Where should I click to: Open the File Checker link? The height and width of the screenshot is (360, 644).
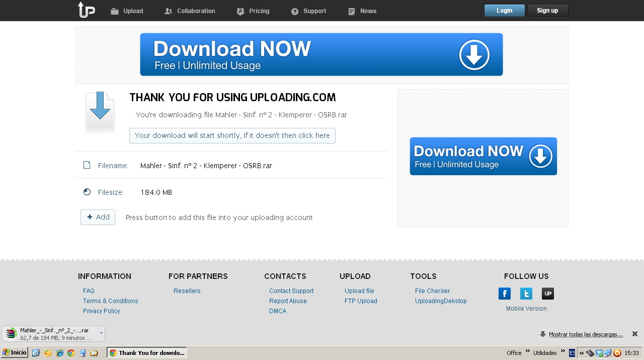(x=432, y=291)
